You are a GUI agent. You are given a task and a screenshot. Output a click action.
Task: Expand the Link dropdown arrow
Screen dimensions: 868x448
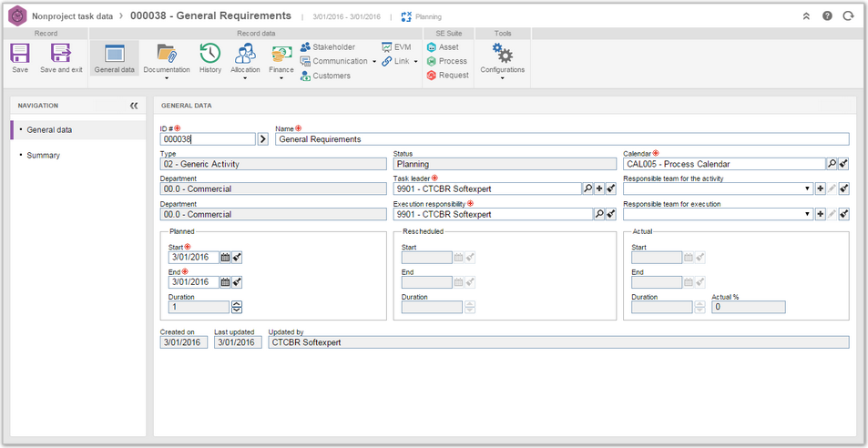(x=415, y=61)
